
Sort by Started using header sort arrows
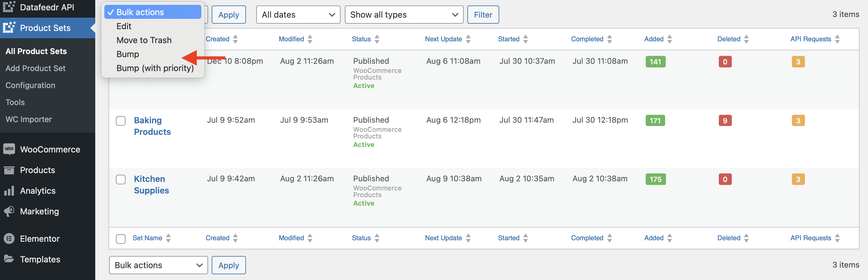[526, 39]
